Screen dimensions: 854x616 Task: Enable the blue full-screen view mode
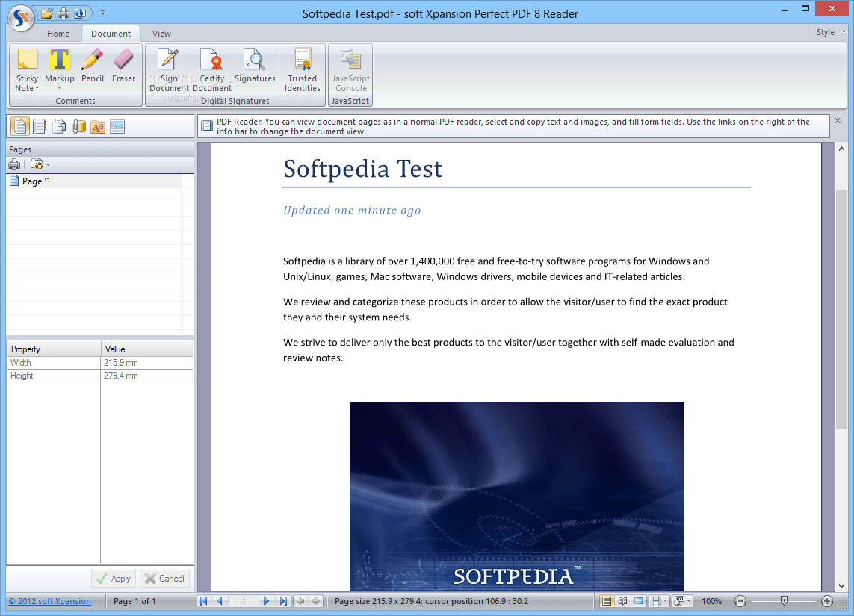tap(639, 601)
